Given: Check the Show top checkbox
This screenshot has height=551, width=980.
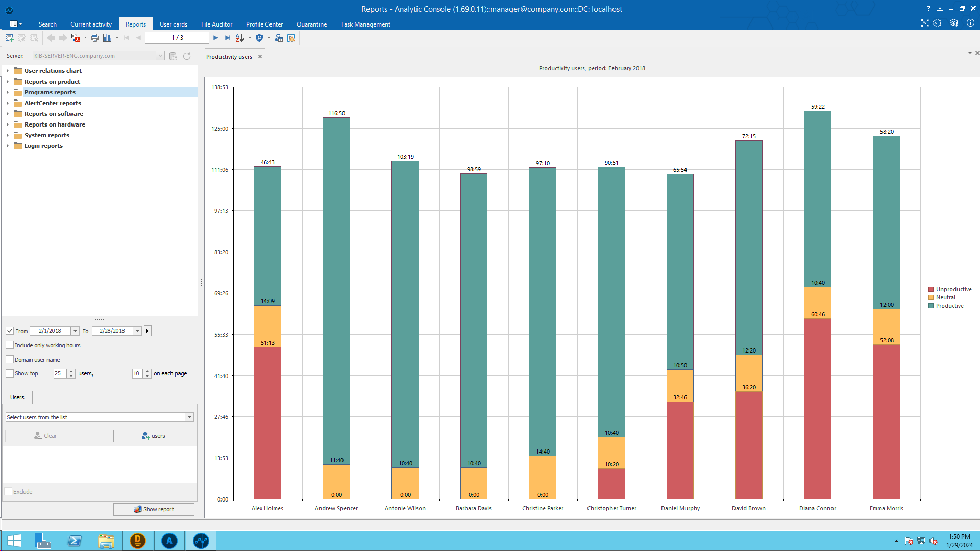Looking at the screenshot, I should pos(10,373).
